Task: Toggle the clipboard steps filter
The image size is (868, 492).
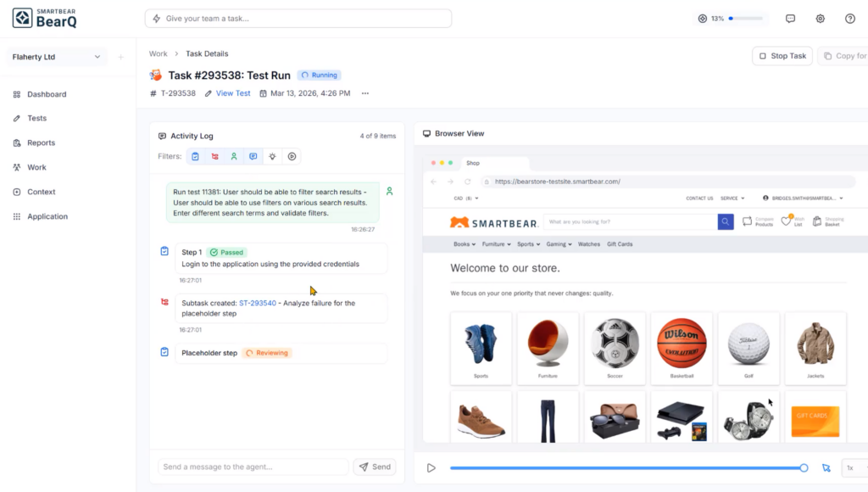Action: (195, 156)
